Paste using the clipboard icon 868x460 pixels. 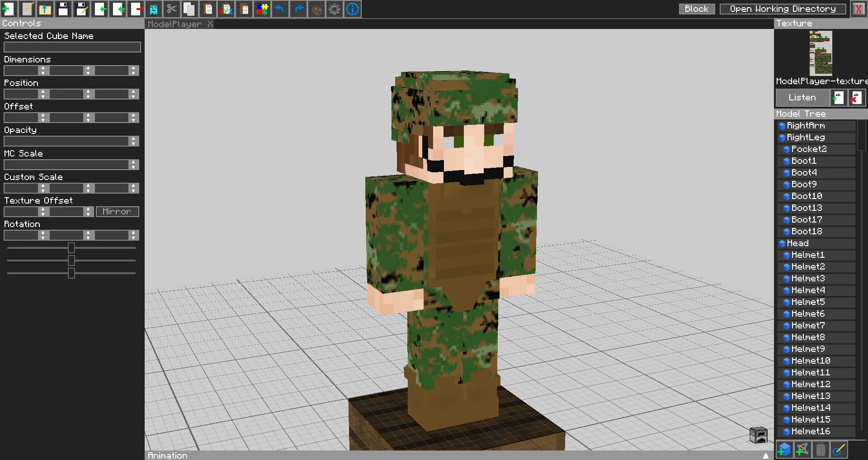pos(208,9)
